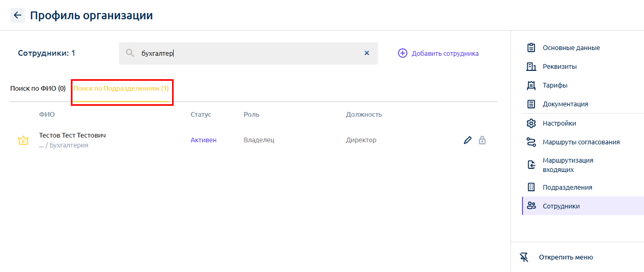Switch to the Поиск по ФИО tab

point(38,89)
